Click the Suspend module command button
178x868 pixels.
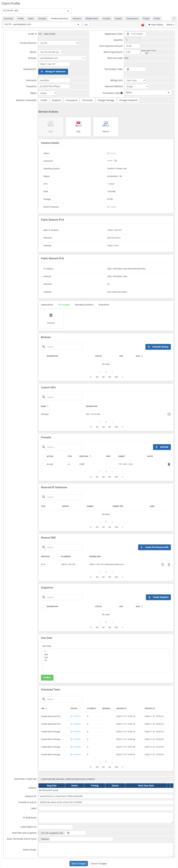[x=57, y=100]
